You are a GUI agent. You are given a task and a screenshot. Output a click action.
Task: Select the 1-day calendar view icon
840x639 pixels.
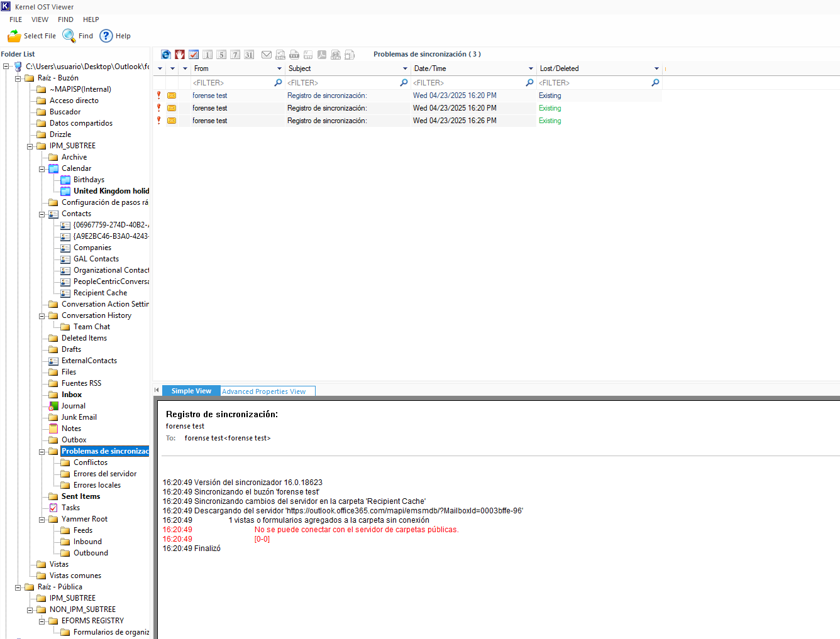coord(207,55)
